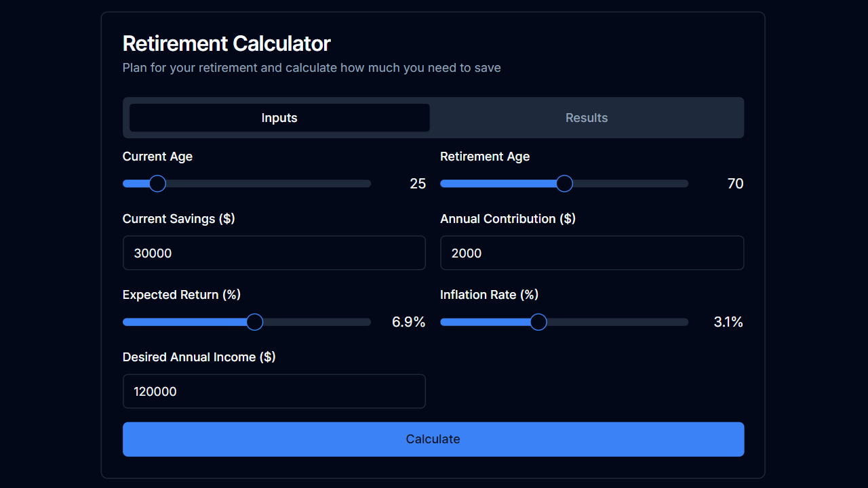Click the value 25 next to Current Age
The width and height of the screenshot is (868, 488).
(418, 183)
